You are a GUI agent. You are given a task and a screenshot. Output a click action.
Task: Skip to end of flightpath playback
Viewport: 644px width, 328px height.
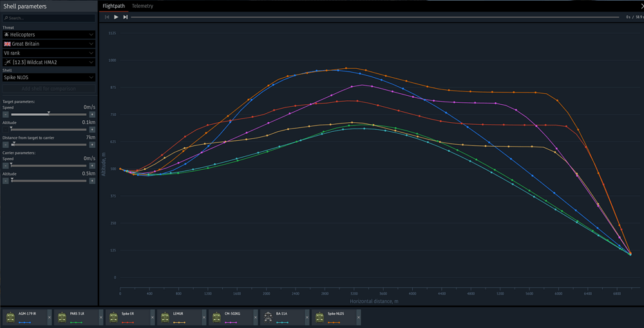click(x=126, y=17)
